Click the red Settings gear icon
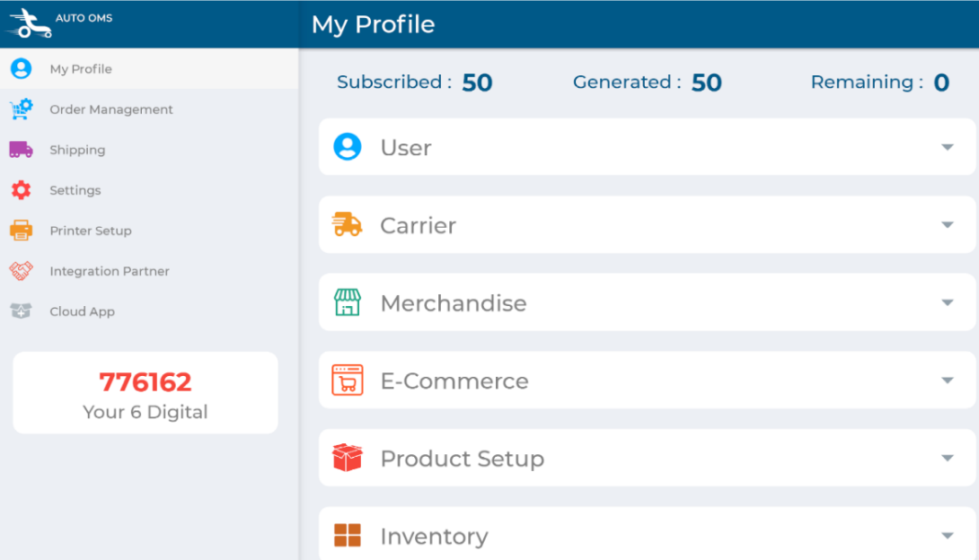Image resolution: width=979 pixels, height=560 pixels. (21, 190)
